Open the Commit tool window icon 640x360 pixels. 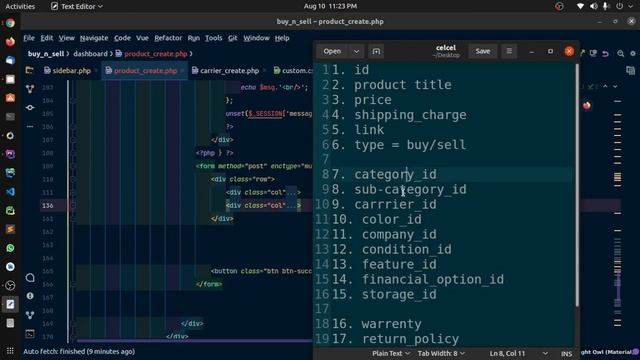coord(30,108)
